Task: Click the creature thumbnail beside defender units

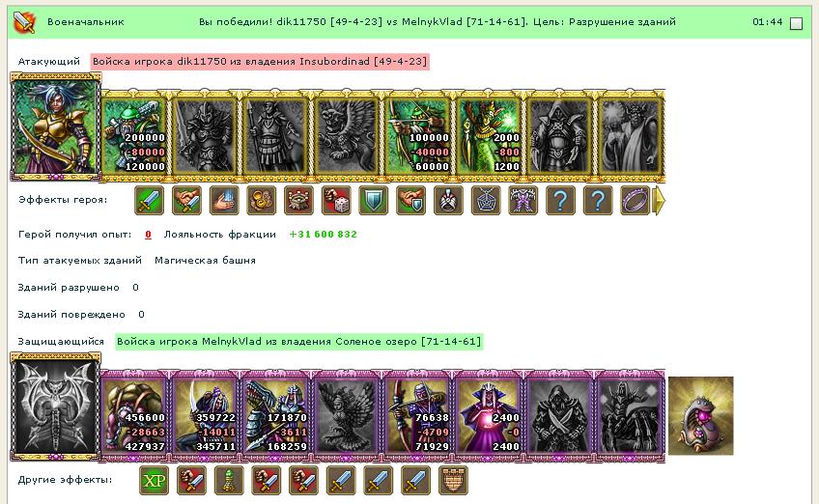Action: click(701, 416)
